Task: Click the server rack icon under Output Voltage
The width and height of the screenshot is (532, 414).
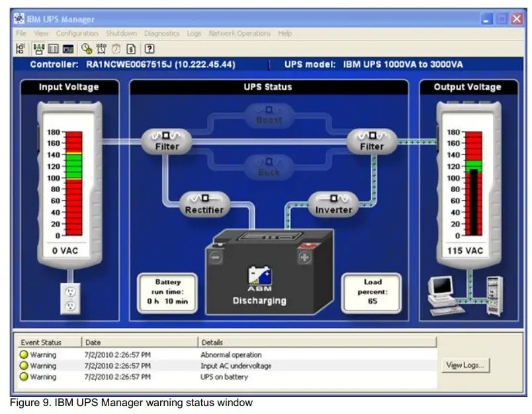Action: point(494,296)
